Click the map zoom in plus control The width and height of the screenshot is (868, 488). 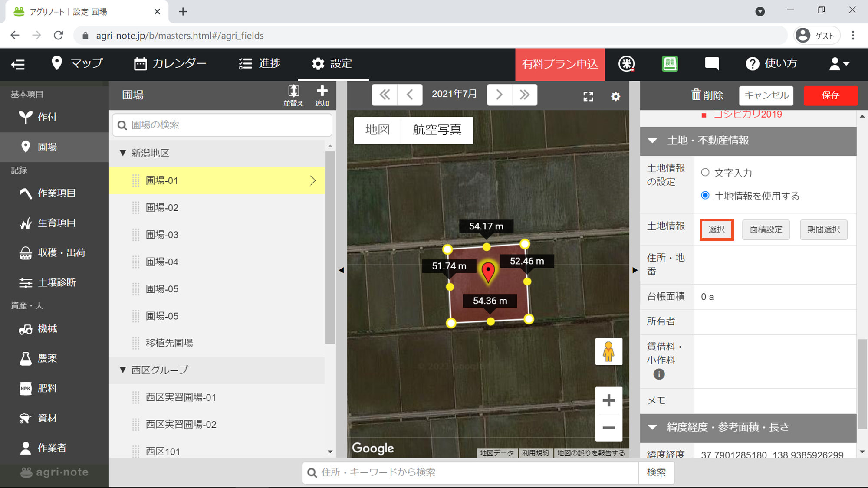(608, 400)
